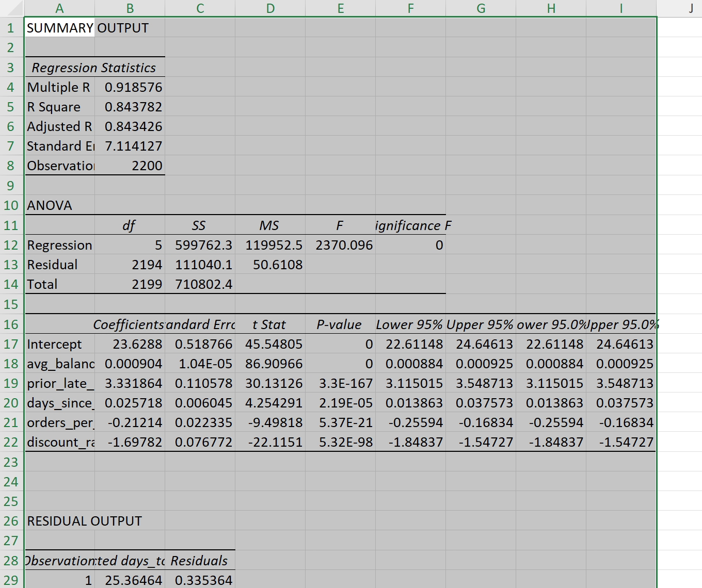Select predicted value 25.36464
The width and height of the screenshot is (702, 588).
[130, 580]
